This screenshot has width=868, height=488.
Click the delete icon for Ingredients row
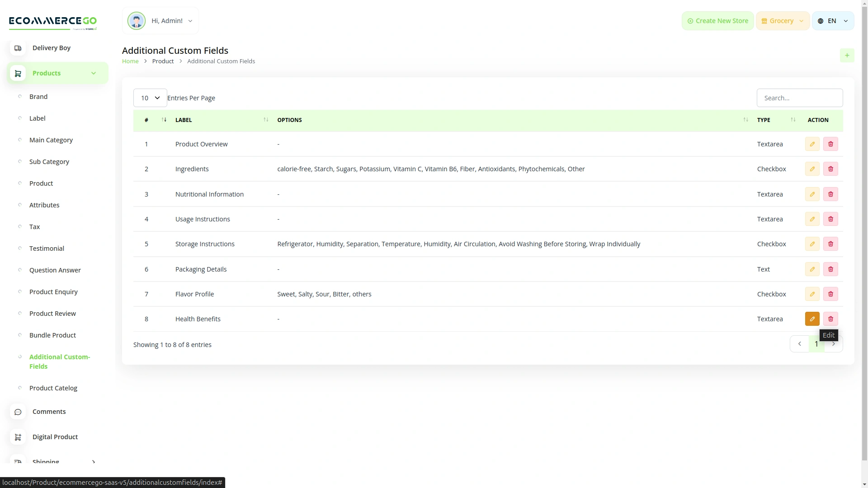[830, 169]
